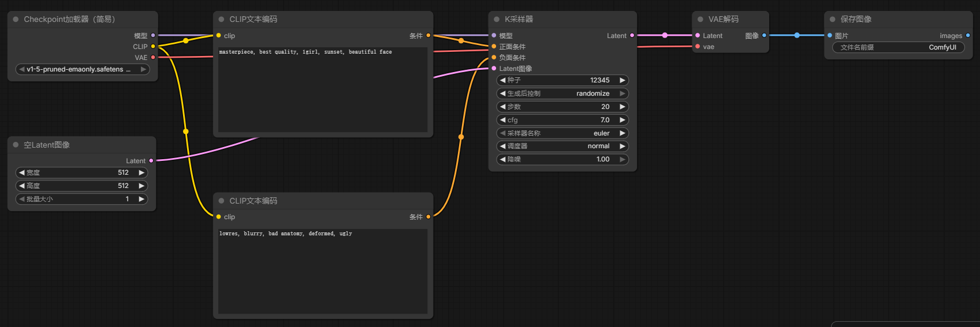Screen dimensions: 980x327
Task: Click the cfg value 7.0
Action: click(x=605, y=120)
